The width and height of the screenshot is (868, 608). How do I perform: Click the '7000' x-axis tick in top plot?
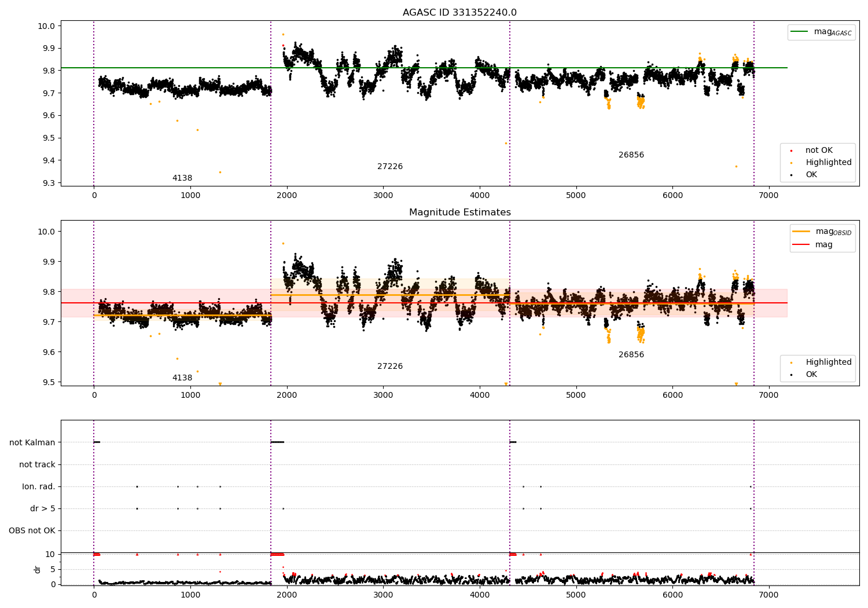769,196
